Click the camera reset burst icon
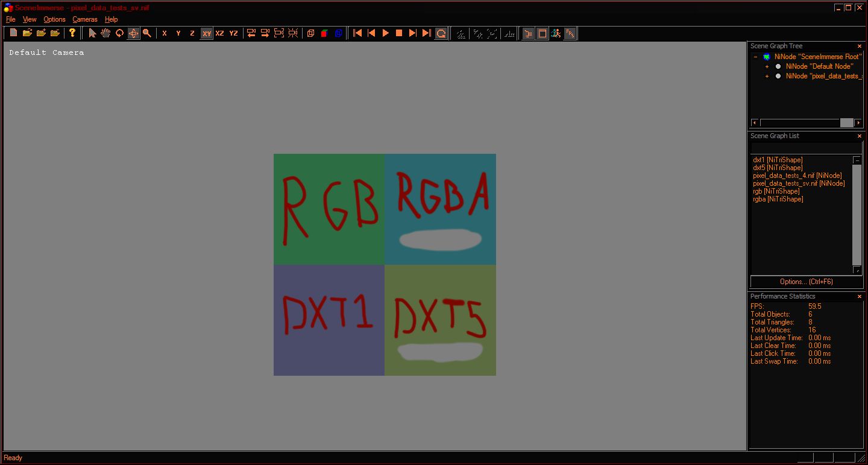Screen dimensions: 868x465 pos(292,33)
